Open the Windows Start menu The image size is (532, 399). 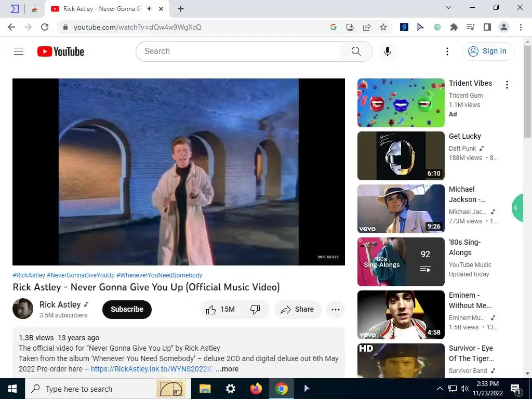[x=12, y=389]
